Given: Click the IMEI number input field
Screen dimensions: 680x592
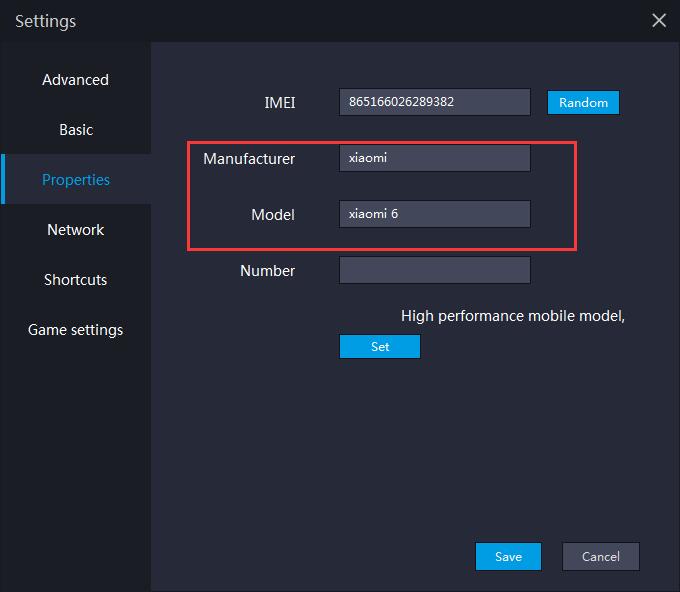Looking at the screenshot, I should click(435, 102).
